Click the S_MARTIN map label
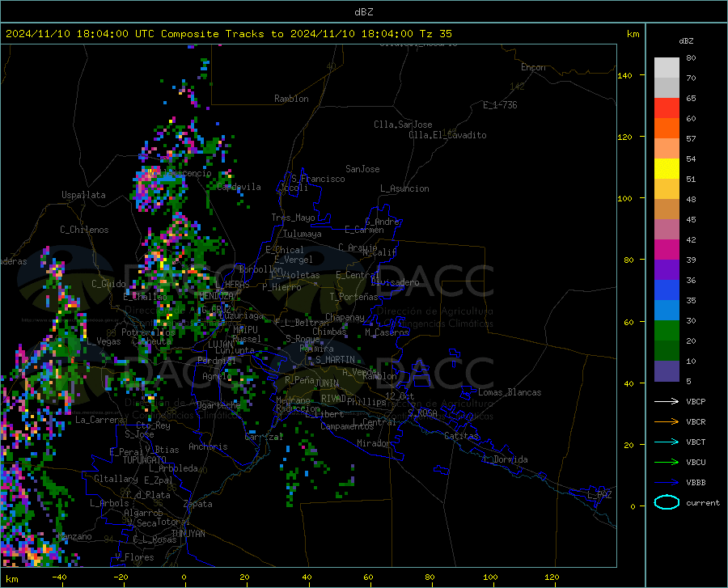728x588 pixels. pyautogui.click(x=335, y=360)
